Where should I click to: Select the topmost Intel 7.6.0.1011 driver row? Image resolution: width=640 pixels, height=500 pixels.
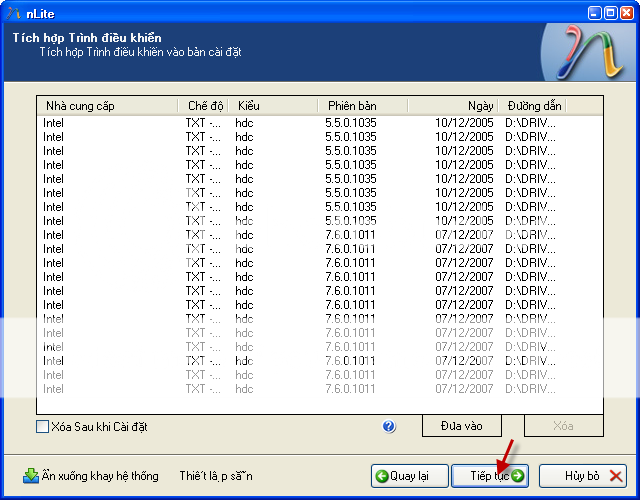click(320, 235)
